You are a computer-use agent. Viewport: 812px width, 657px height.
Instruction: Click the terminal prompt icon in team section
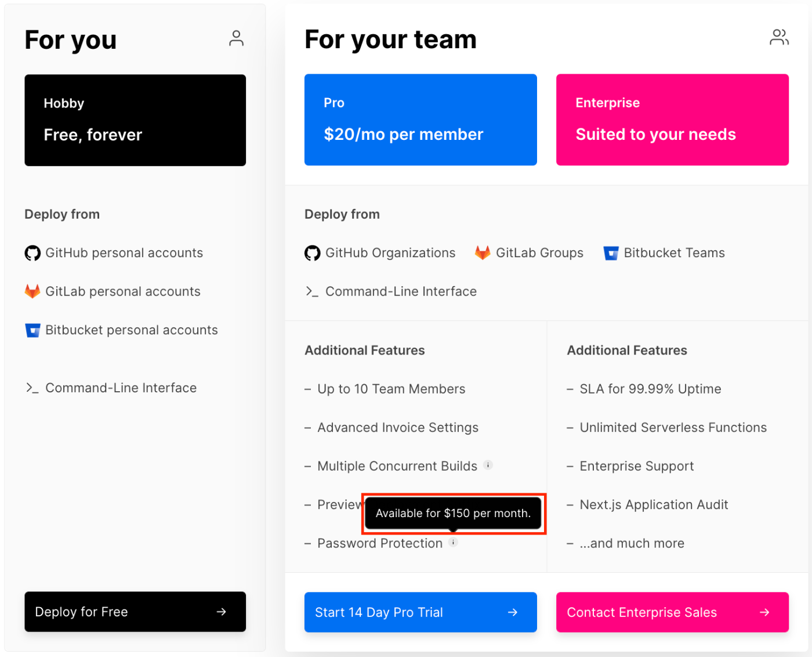[312, 291]
